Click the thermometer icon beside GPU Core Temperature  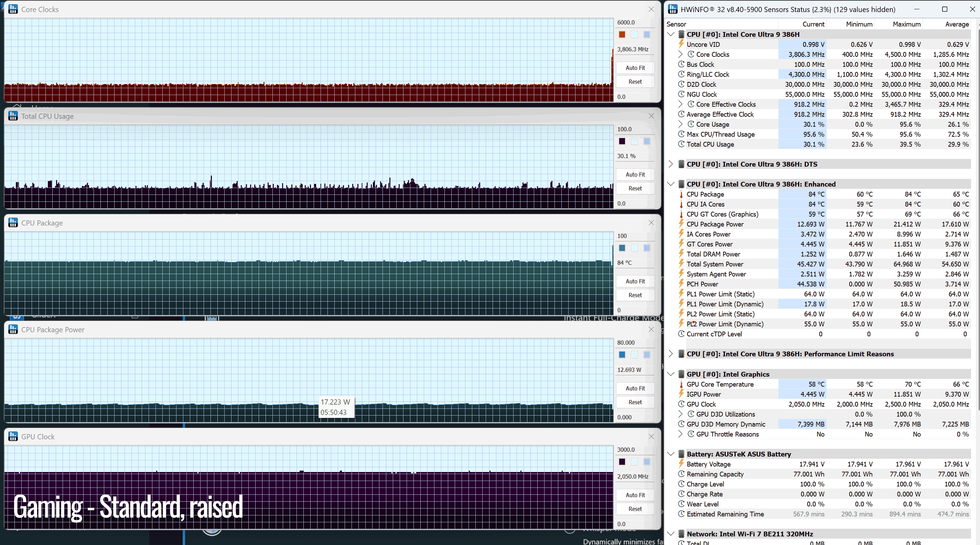click(x=681, y=384)
